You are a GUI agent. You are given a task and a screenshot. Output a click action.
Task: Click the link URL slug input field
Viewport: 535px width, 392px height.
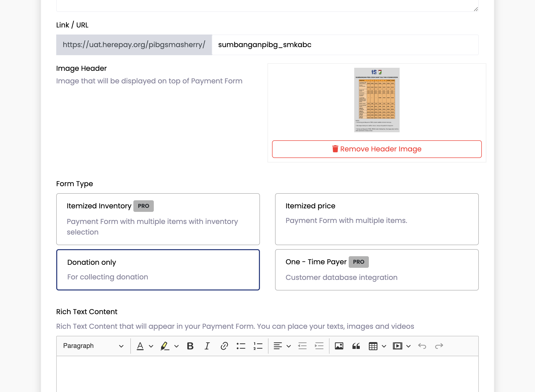[x=345, y=45]
